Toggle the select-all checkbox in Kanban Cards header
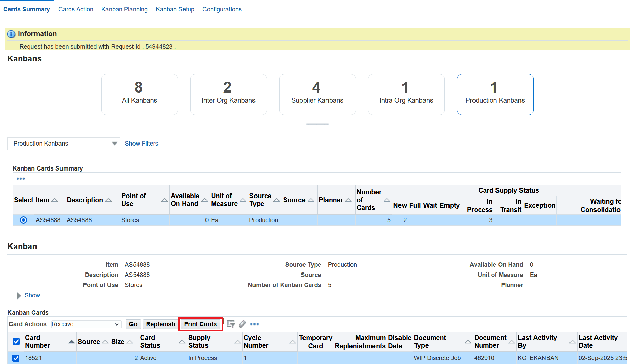Image resolution: width=631 pixels, height=364 pixels. [16, 342]
